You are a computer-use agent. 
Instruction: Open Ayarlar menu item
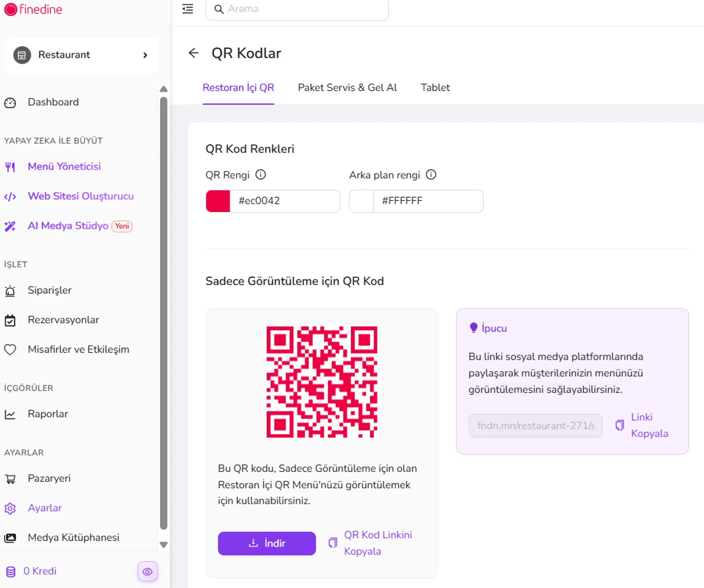click(45, 508)
